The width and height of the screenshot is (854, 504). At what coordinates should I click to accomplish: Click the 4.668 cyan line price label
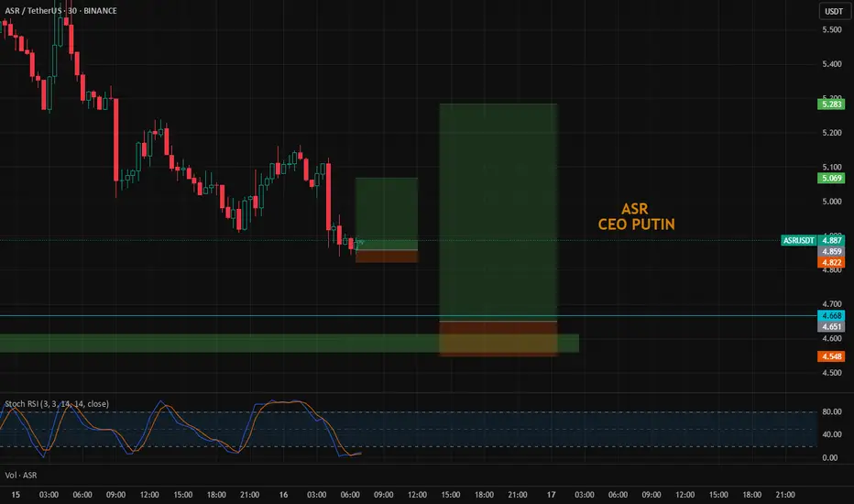(x=831, y=315)
